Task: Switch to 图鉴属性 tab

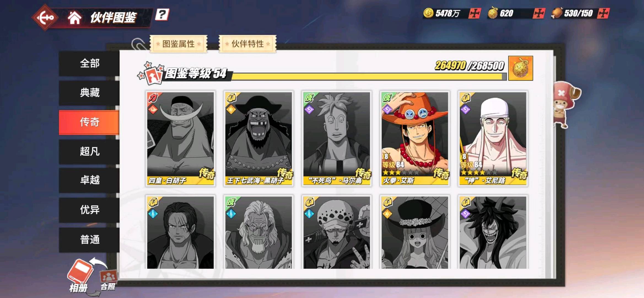Action: pos(178,44)
